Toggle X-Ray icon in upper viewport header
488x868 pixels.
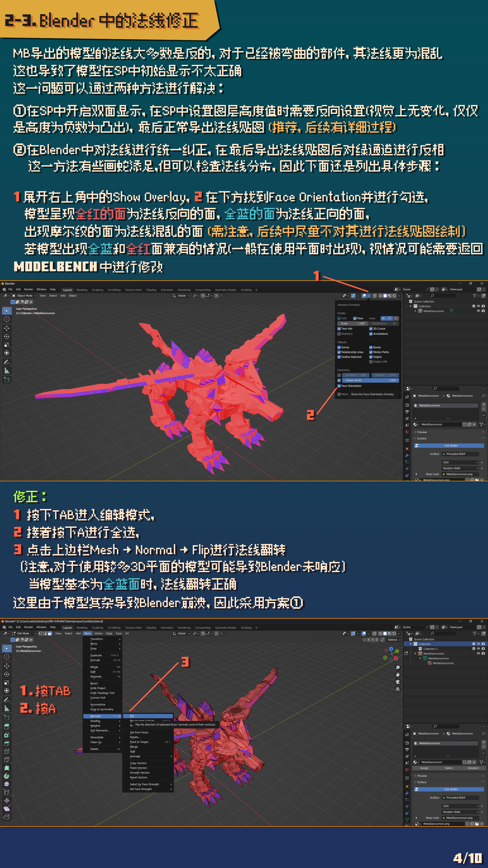click(x=375, y=296)
